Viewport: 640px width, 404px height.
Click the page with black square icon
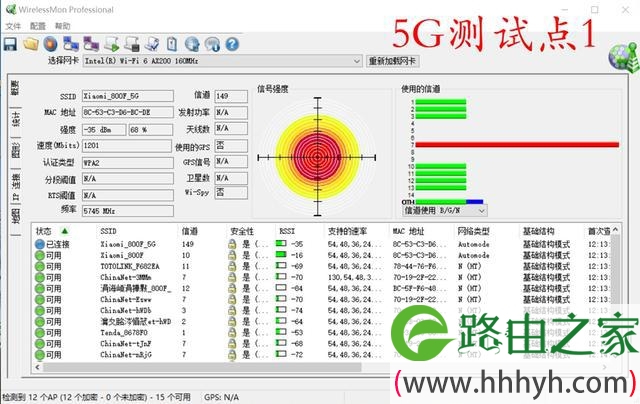tap(132, 44)
